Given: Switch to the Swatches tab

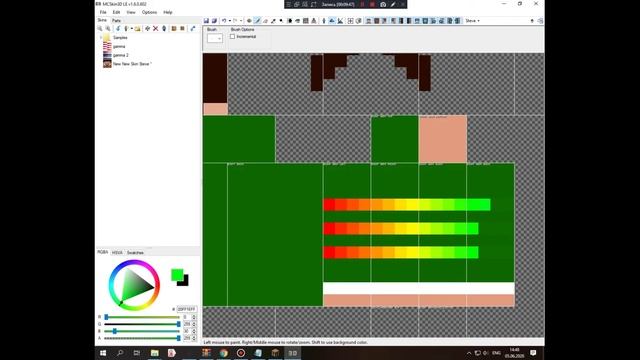Looking at the screenshot, I should (x=135, y=253).
